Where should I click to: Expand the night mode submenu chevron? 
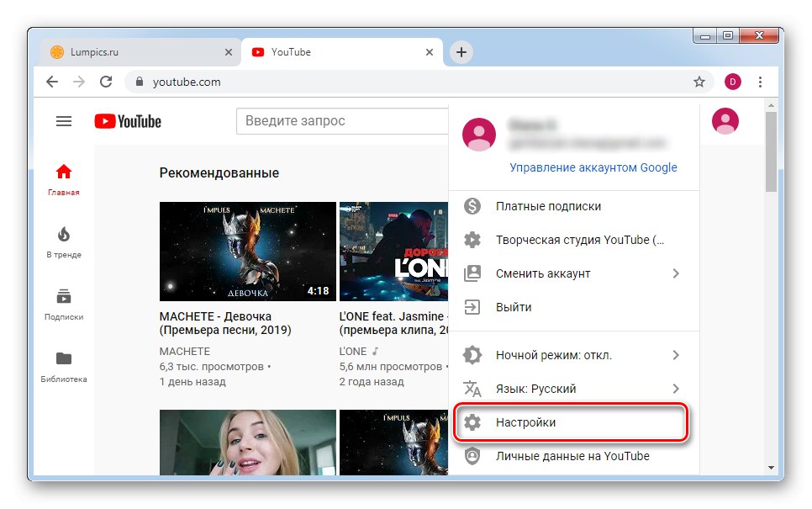click(676, 355)
